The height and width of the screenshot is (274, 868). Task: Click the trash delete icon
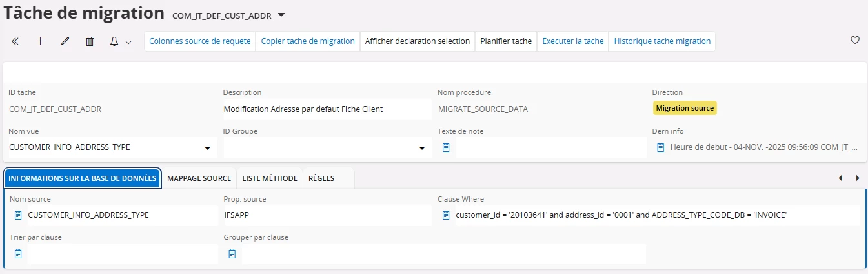pos(90,41)
